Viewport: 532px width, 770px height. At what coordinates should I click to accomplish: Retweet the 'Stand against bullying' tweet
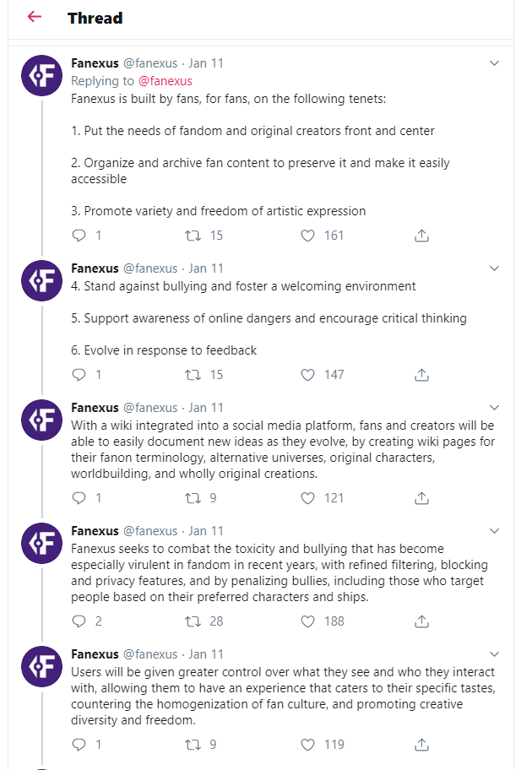click(x=193, y=375)
